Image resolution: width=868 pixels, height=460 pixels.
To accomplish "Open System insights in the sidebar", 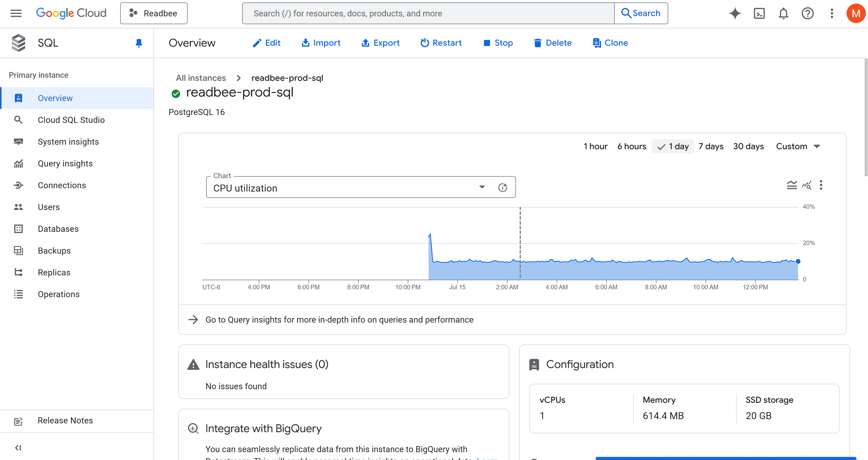I will [68, 142].
